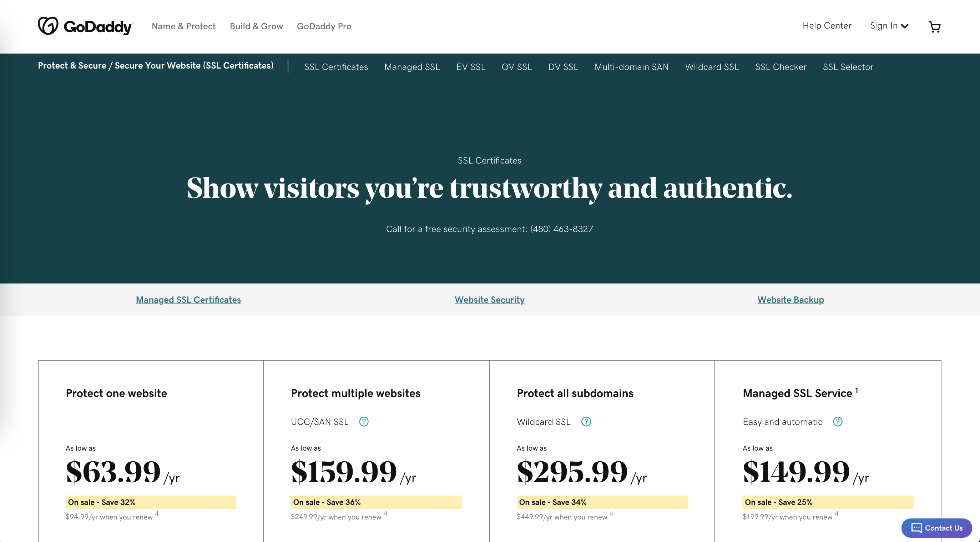Go to the Help Center
The width and height of the screenshot is (980, 542).
pos(827,25)
